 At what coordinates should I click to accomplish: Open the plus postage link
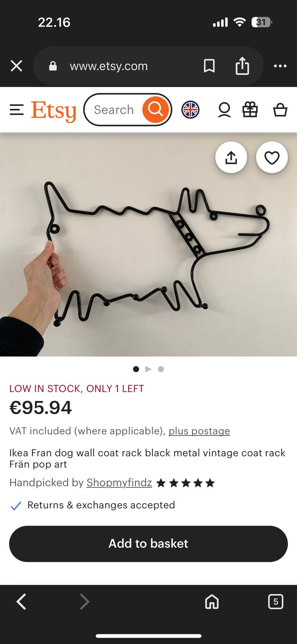click(x=199, y=431)
